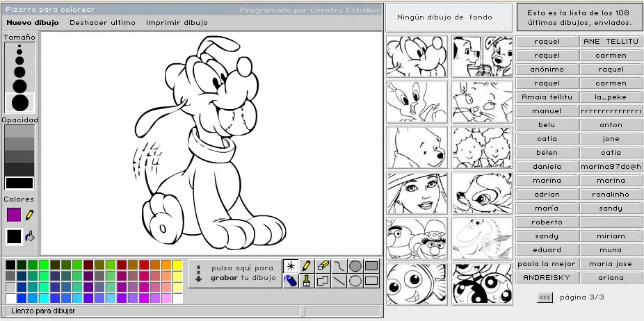Open the drawing by anton
Viewport: 644px width, 321px height.
(611, 125)
